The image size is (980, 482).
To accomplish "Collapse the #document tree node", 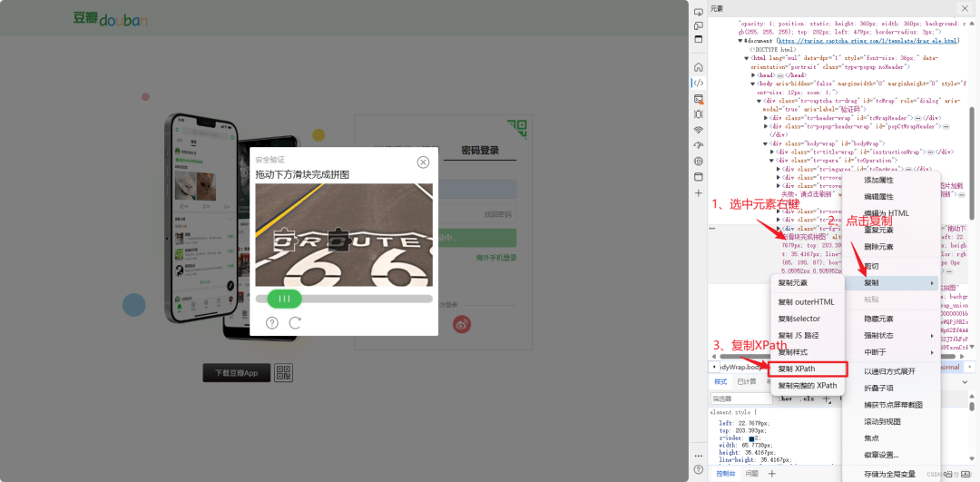I will click(740, 41).
